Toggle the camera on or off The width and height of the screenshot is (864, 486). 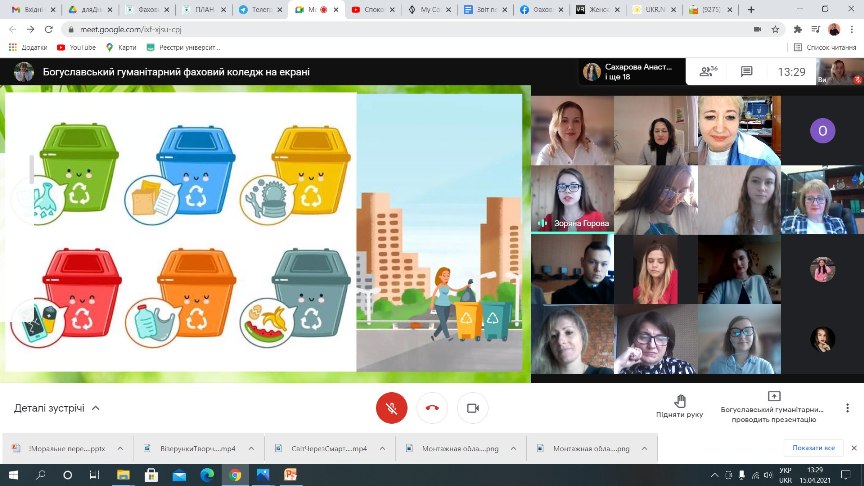click(x=473, y=407)
